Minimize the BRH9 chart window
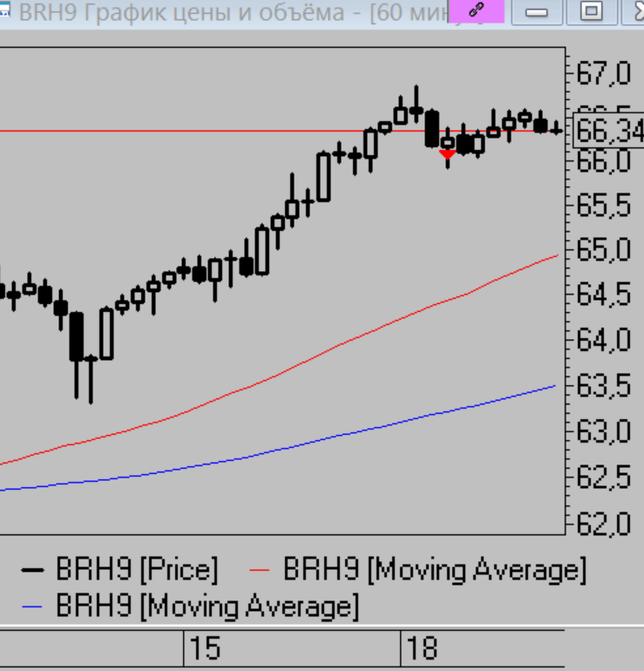The width and height of the screenshot is (644, 671). pos(536,12)
